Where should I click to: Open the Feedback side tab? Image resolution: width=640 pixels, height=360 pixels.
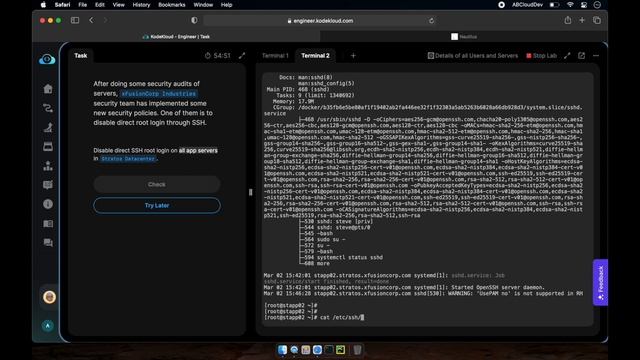[600, 282]
